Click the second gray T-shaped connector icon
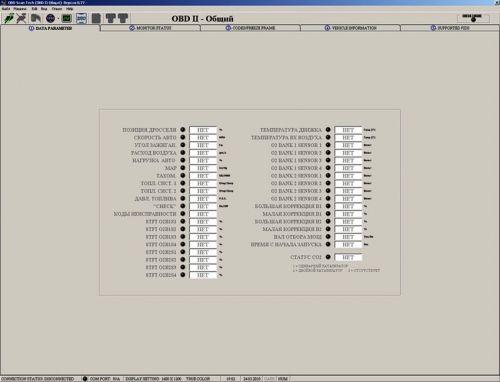 (x=123, y=18)
